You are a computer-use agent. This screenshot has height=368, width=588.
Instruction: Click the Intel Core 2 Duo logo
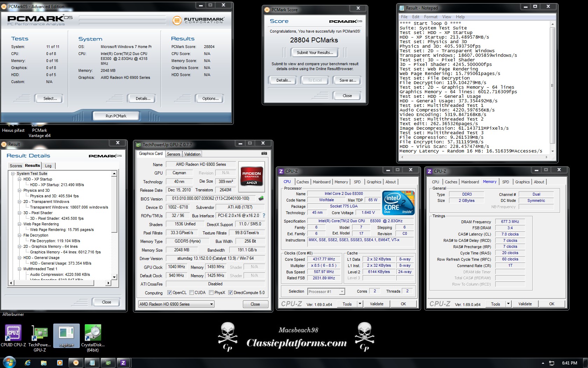(398, 203)
